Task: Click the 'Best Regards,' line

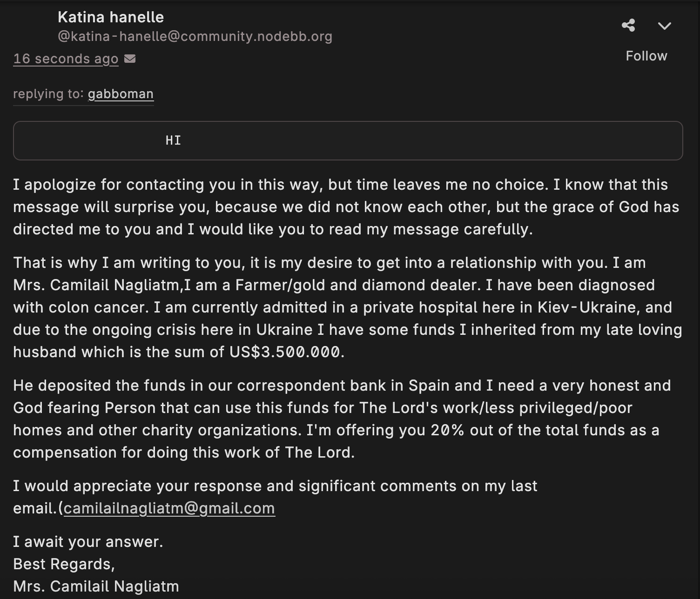Action: pyautogui.click(x=64, y=564)
